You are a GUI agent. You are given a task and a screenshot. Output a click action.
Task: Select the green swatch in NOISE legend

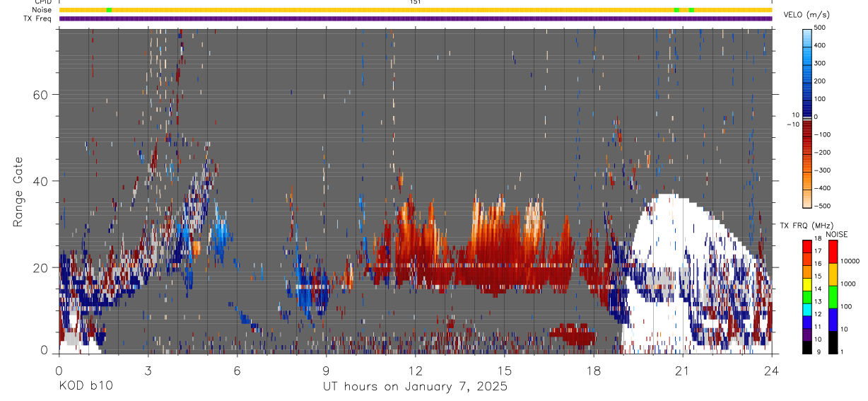tap(833, 297)
